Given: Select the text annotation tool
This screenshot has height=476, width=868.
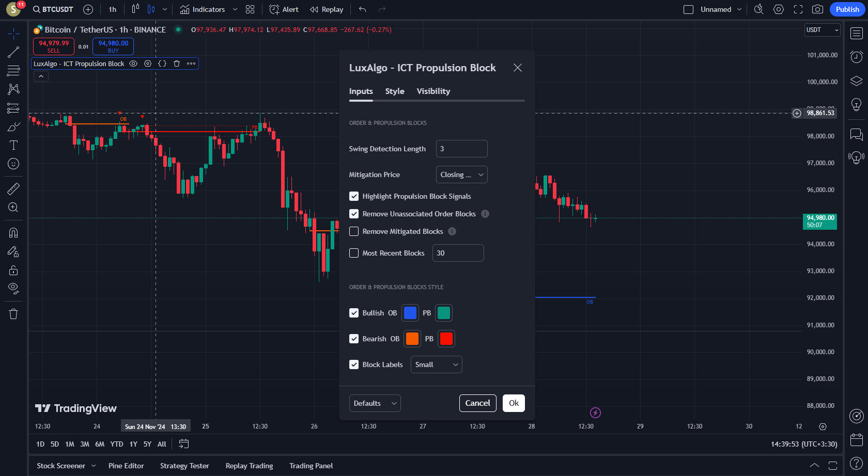Looking at the screenshot, I should (x=13, y=145).
